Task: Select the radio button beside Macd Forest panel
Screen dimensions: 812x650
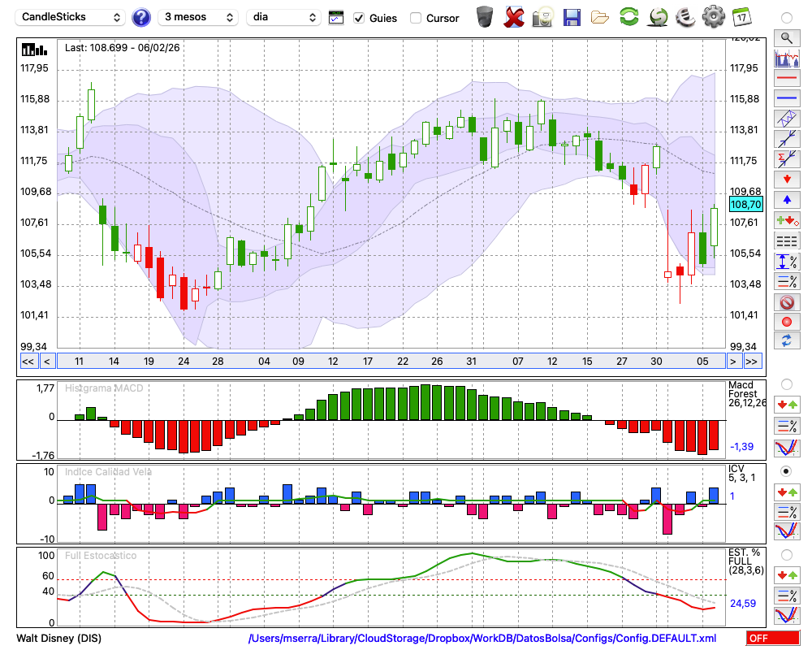Action: pyautogui.click(x=786, y=383)
